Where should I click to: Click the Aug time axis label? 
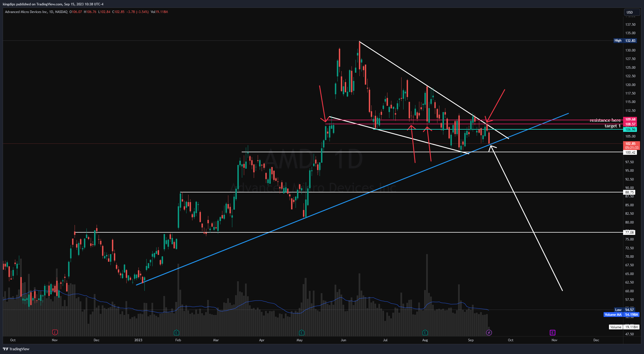point(425,340)
